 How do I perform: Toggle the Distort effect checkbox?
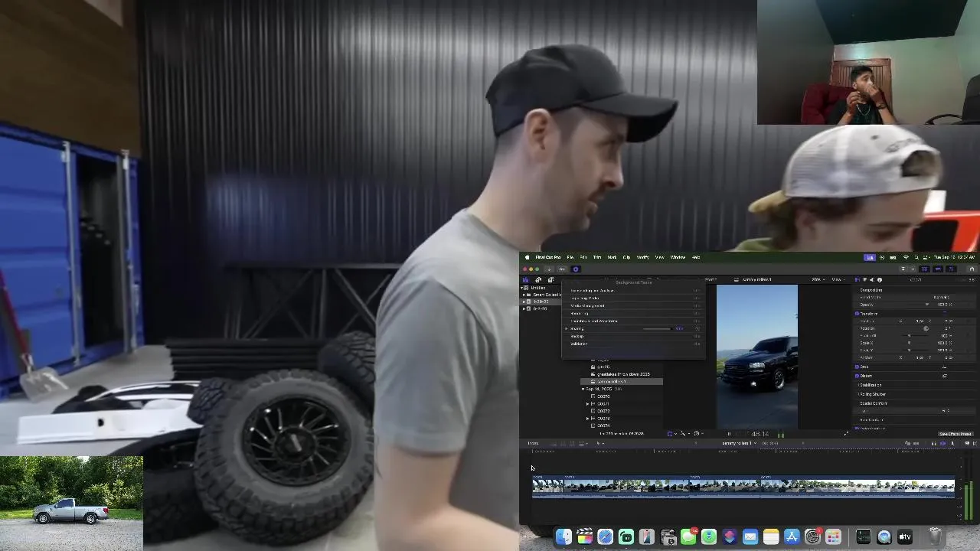tap(857, 376)
